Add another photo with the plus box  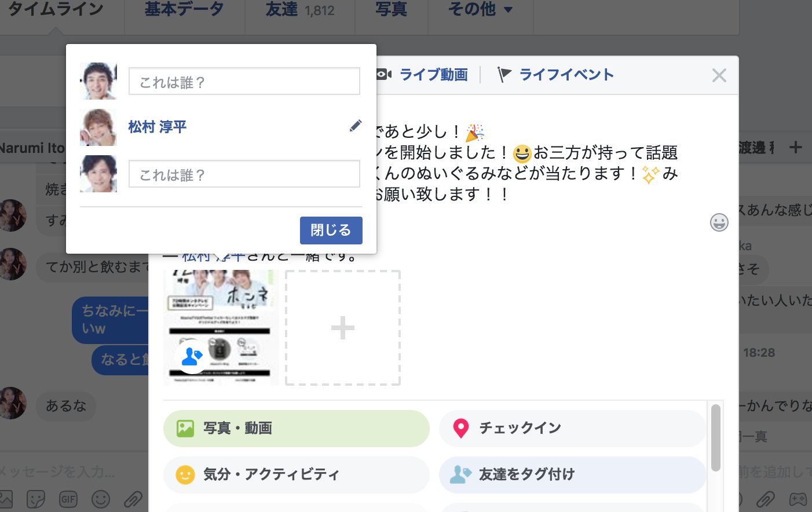[x=343, y=328]
